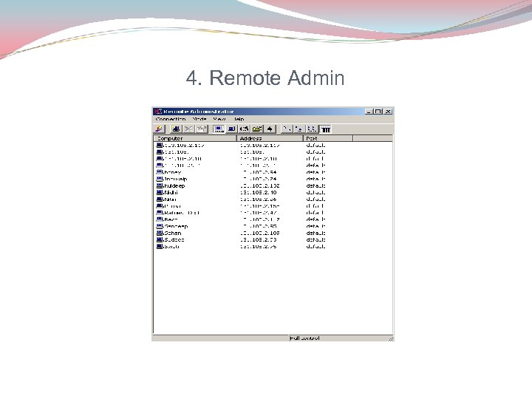Switch to Details view toolbar button
The height and width of the screenshot is (399, 532).
click(325, 129)
